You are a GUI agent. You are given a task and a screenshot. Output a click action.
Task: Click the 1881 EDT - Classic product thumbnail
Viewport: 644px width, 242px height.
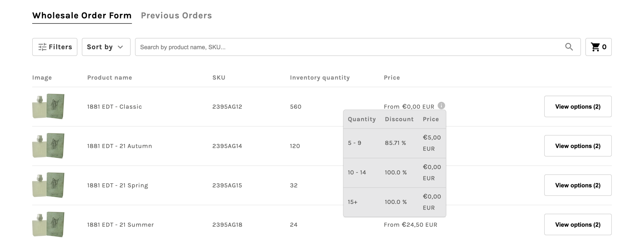point(48,106)
